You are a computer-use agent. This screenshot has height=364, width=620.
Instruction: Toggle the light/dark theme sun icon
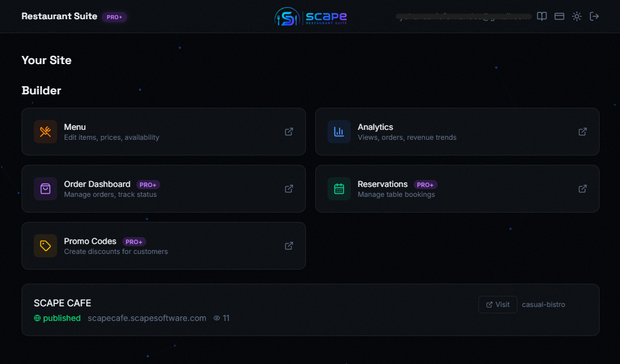click(x=577, y=16)
